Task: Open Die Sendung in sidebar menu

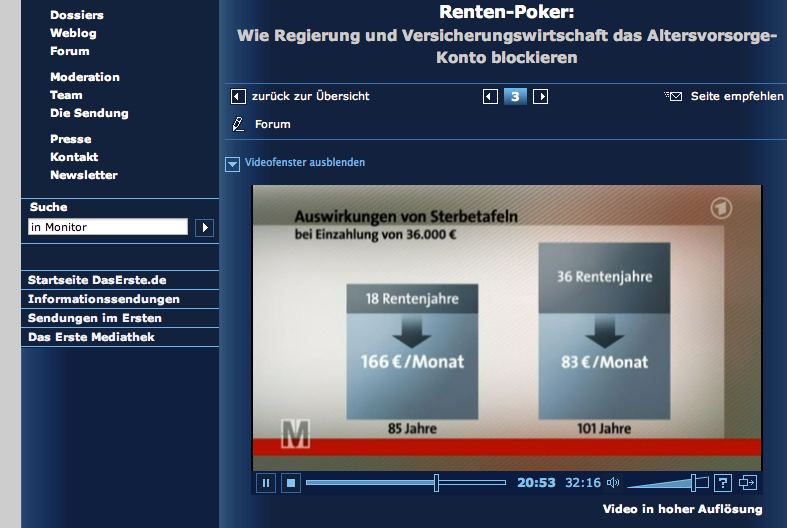Action: click(89, 113)
